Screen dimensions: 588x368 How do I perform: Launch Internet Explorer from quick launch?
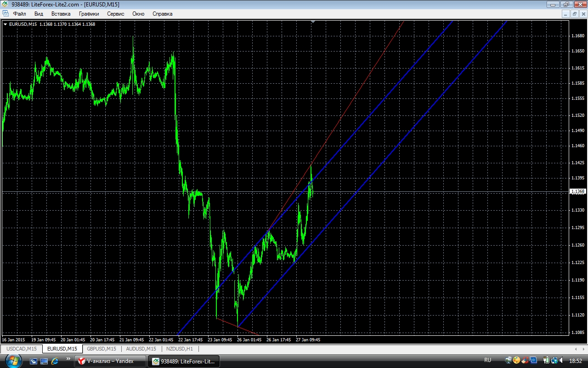pyautogui.click(x=55, y=361)
